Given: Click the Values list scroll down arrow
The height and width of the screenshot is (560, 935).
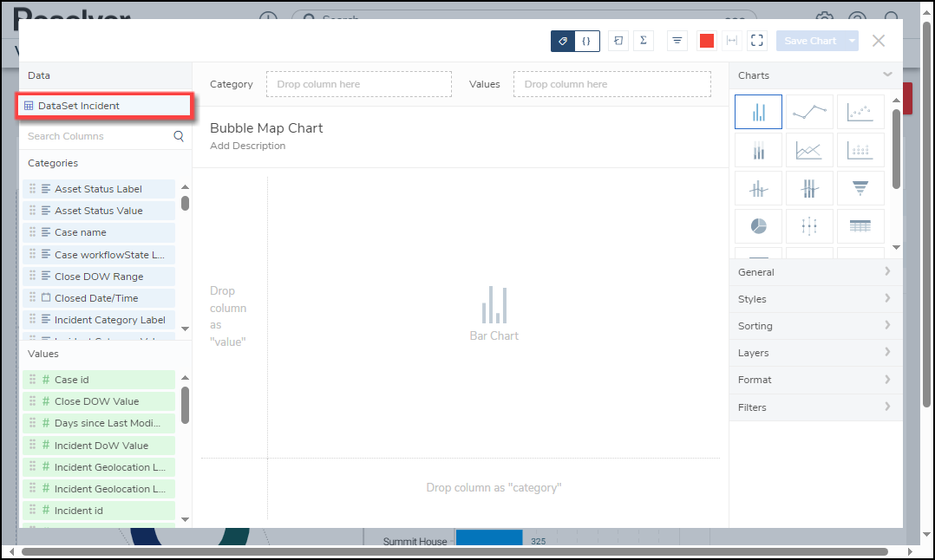Looking at the screenshot, I should point(185,519).
